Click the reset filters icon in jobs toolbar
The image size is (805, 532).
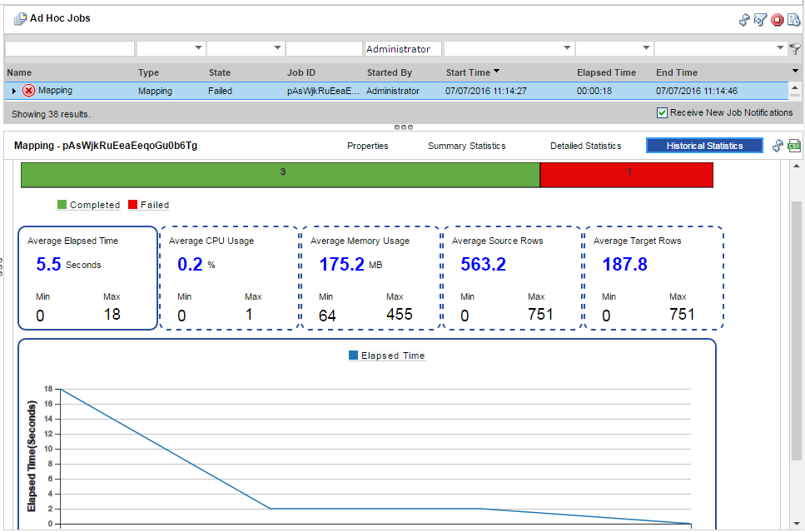tap(760, 19)
